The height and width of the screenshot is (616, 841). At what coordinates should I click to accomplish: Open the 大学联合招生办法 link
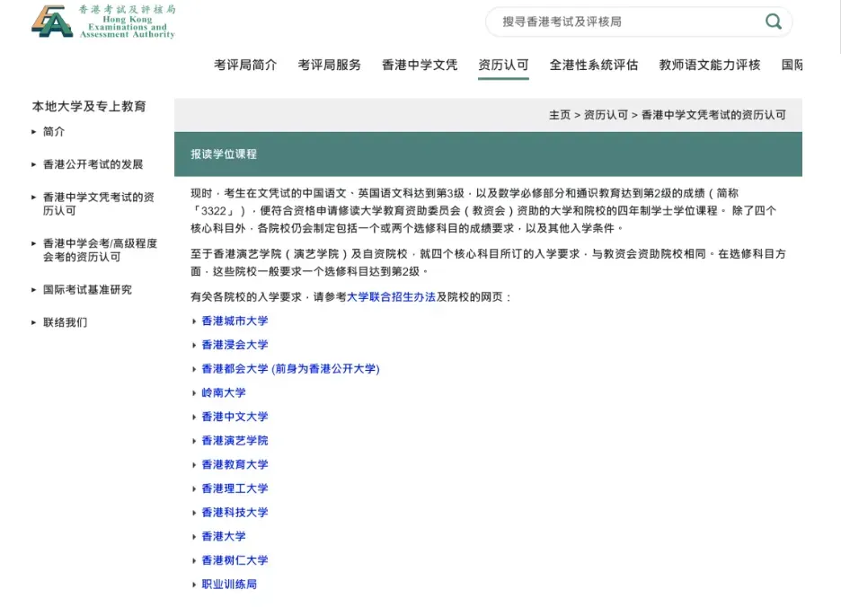pos(391,296)
